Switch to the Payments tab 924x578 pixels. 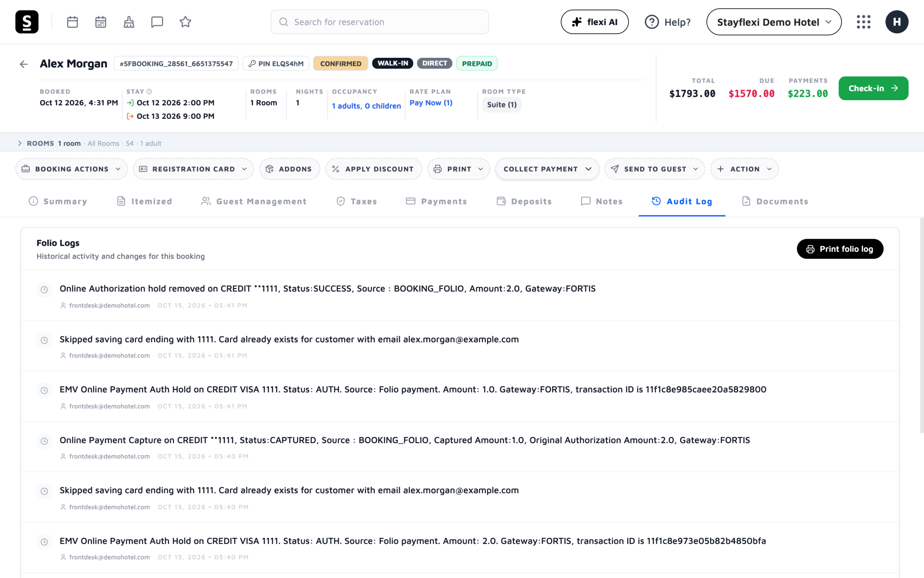(436, 202)
